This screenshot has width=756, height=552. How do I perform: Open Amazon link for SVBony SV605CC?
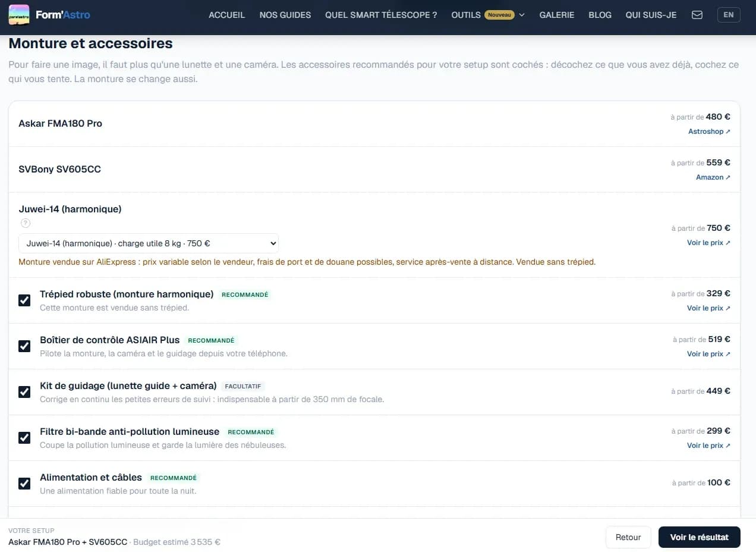click(x=713, y=177)
